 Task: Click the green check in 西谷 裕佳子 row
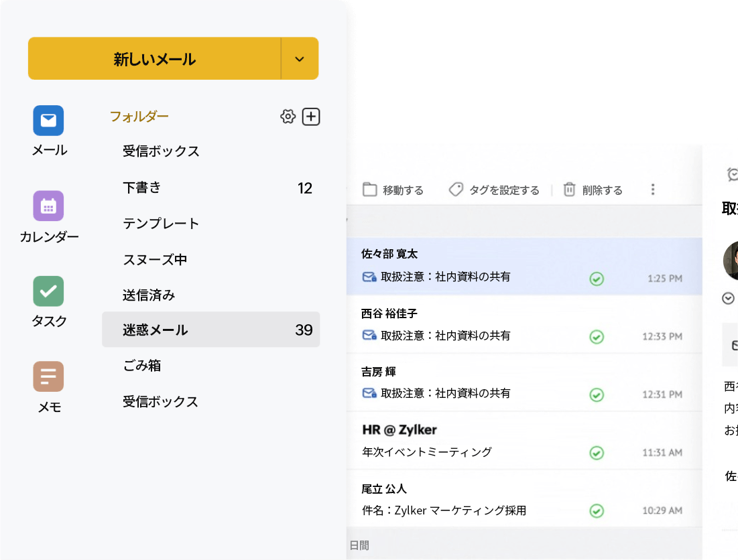tap(597, 337)
